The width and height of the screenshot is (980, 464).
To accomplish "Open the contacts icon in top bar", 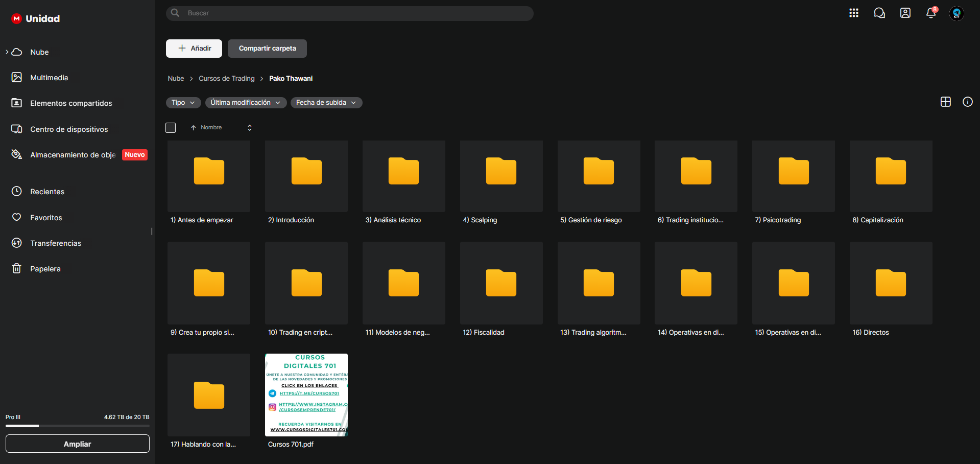I will (x=905, y=13).
